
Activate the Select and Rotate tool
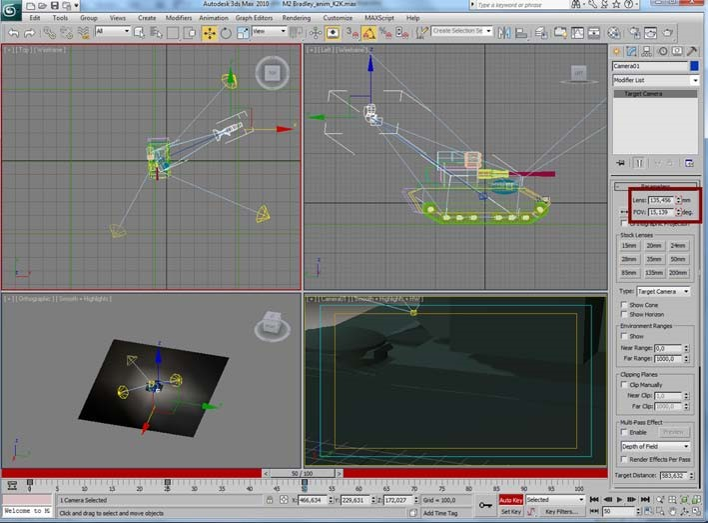[226, 33]
